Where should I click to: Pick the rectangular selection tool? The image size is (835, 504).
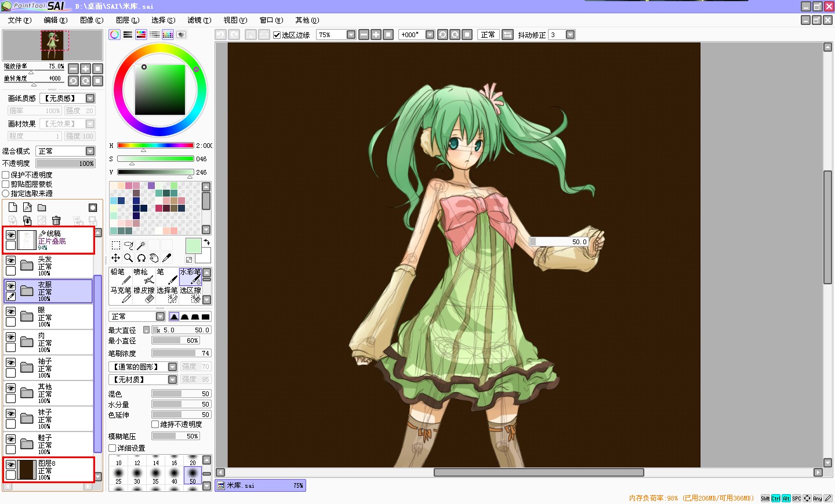tap(116, 245)
